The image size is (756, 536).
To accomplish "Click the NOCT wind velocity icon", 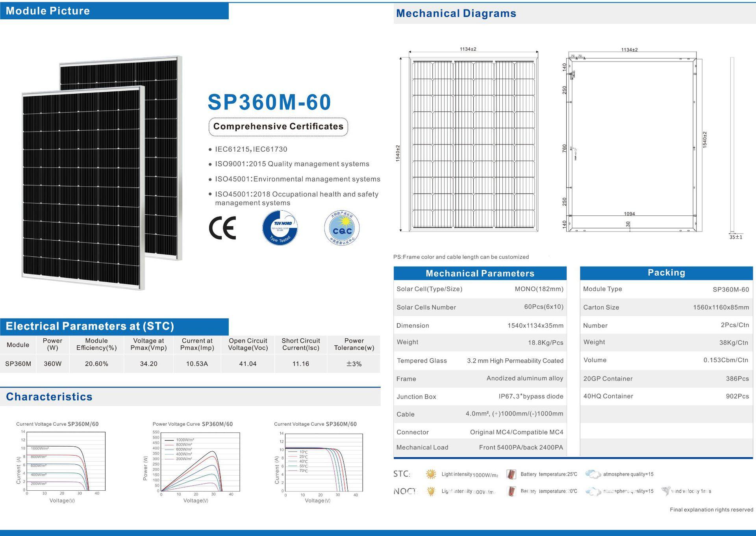I will 666,491.
